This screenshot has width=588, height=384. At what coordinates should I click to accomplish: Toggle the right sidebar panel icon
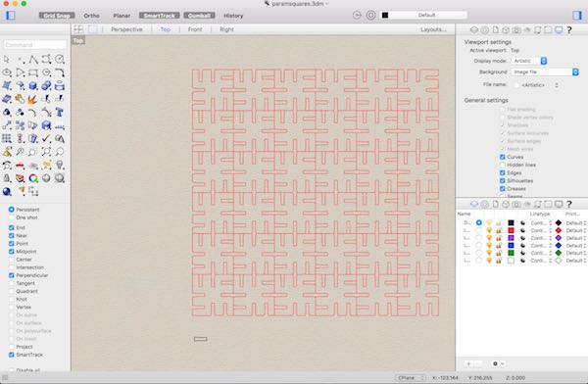click(x=577, y=16)
